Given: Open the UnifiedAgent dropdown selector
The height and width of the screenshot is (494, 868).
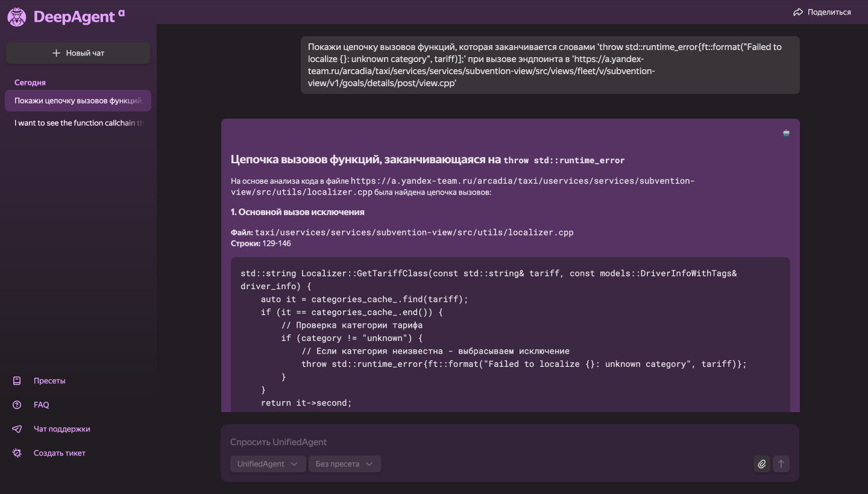Looking at the screenshot, I should (268, 464).
